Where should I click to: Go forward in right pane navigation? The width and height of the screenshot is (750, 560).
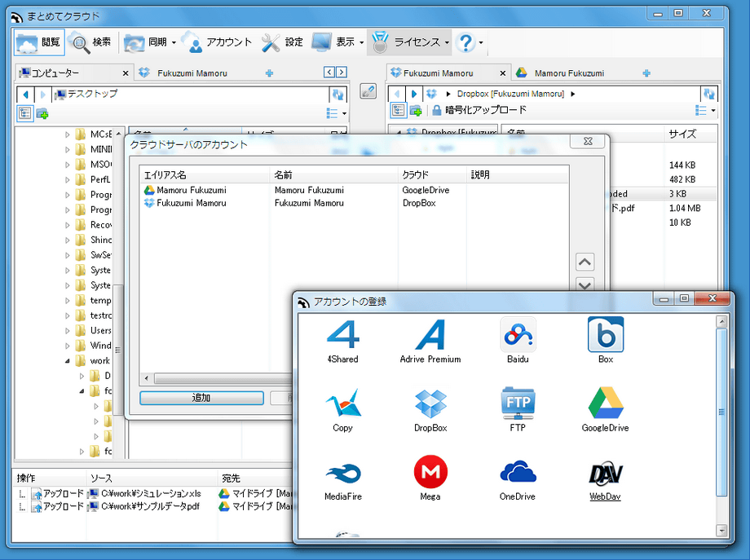pos(414,95)
